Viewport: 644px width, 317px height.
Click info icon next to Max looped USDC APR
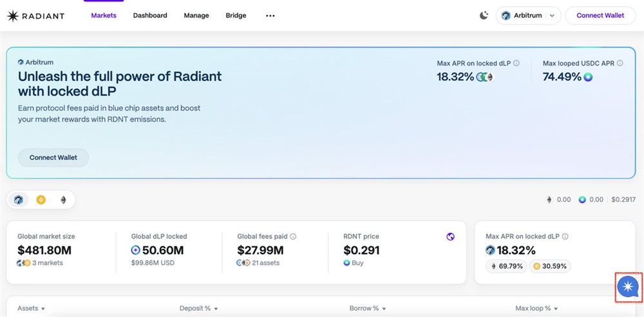[620, 64]
